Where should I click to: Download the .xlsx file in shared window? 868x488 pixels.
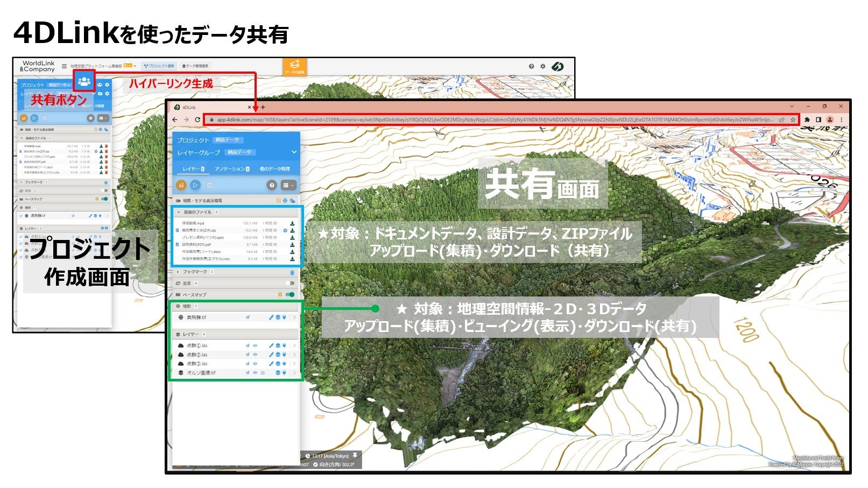[292, 259]
